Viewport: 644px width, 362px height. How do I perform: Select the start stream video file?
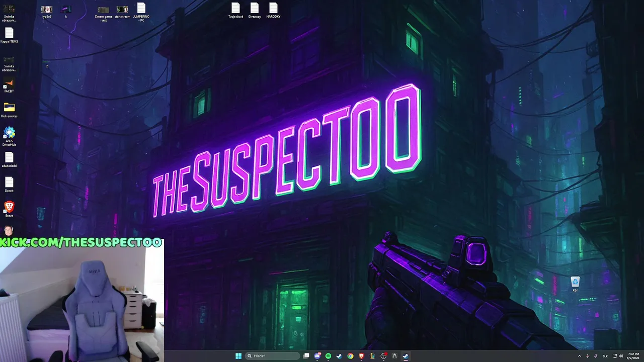[122, 12]
